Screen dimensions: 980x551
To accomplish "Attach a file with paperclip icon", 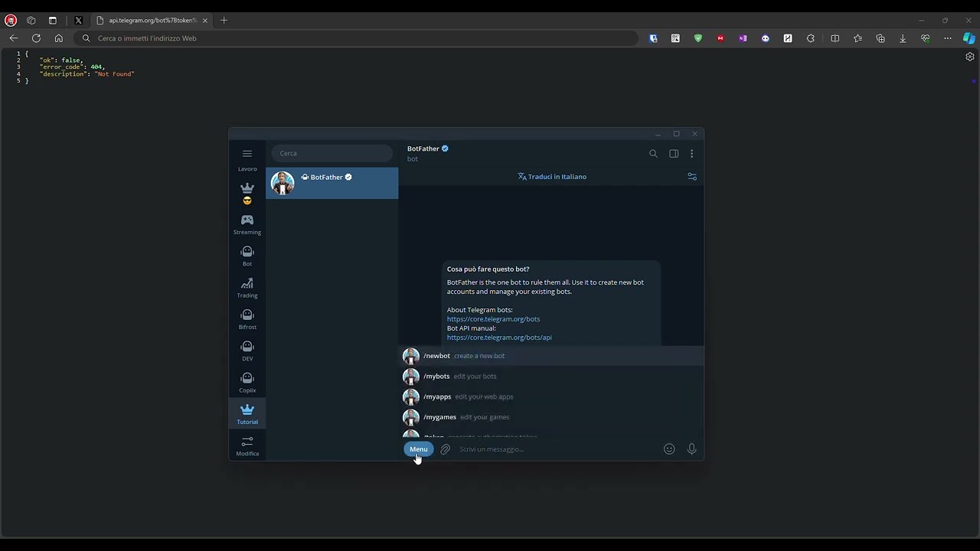I will pyautogui.click(x=445, y=449).
